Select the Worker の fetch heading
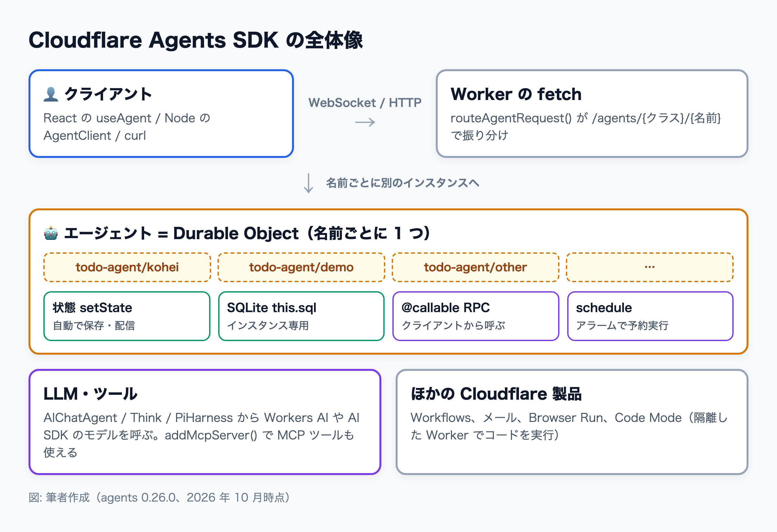The height and width of the screenshot is (532, 777). click(516, 94)
